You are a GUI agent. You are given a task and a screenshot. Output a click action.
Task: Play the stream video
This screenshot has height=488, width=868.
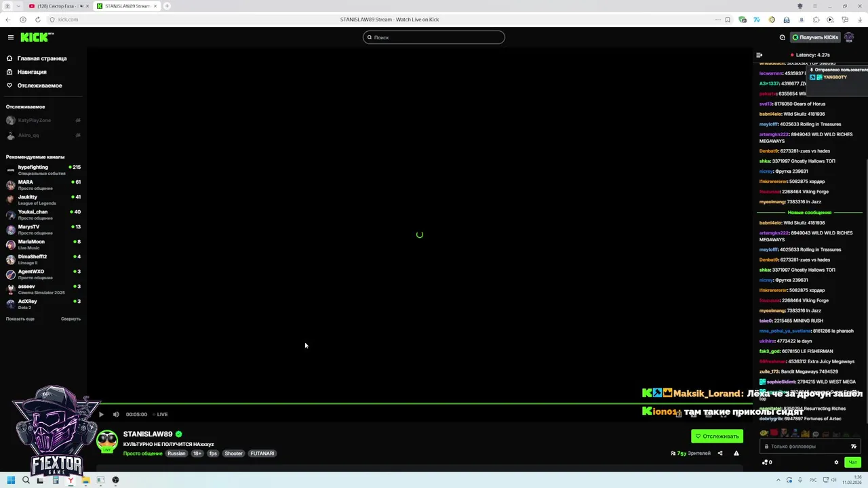(101, 414)
